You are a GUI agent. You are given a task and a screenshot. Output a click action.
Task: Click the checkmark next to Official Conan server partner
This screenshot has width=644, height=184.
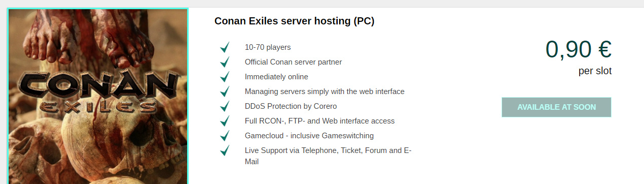click(225, 62)
